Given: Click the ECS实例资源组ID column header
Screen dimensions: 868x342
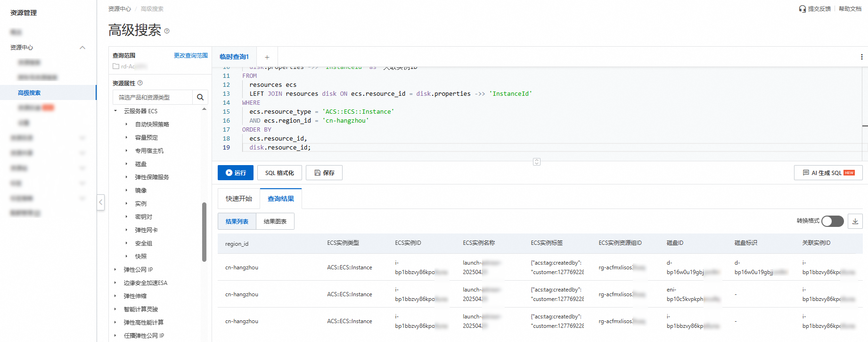Looking at the screenshot, I should pos(620,243).
